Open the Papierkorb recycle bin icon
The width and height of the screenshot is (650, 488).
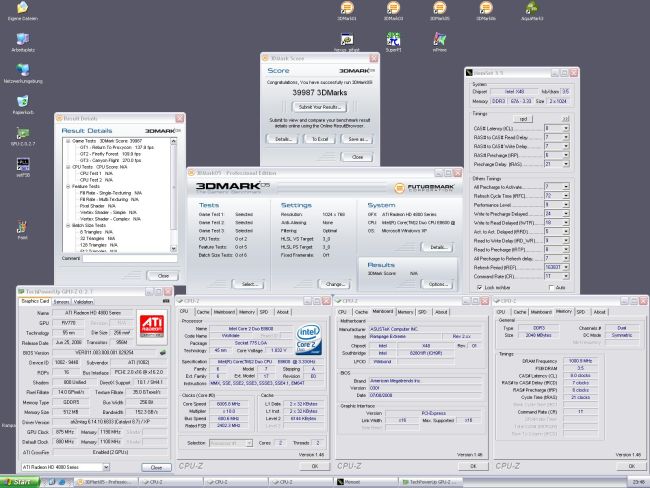point(23,105)
